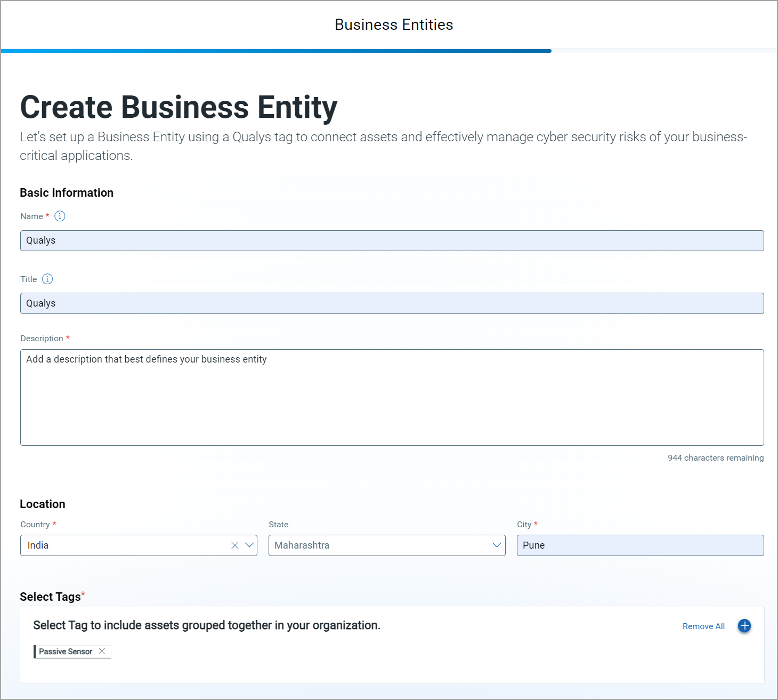
Task: Click the info icon next to Name
Action: coord(60,216)
